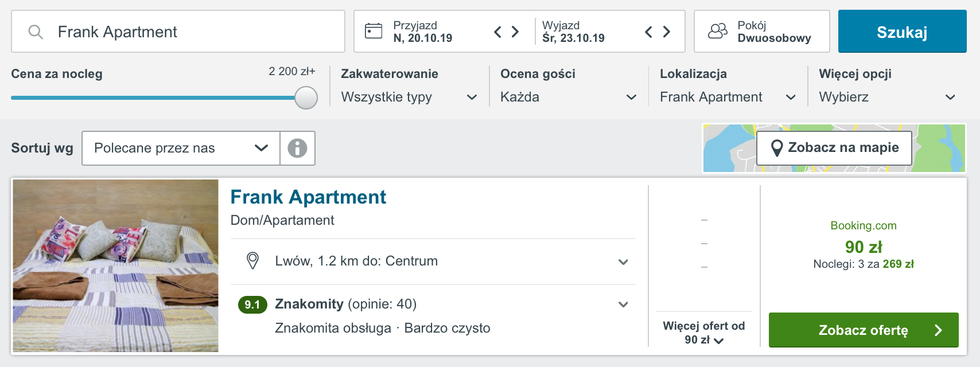Screen dimensions: 980x367
Task: Open Zakwaterowanie type dropdown
Action: [x=409, y=97]
